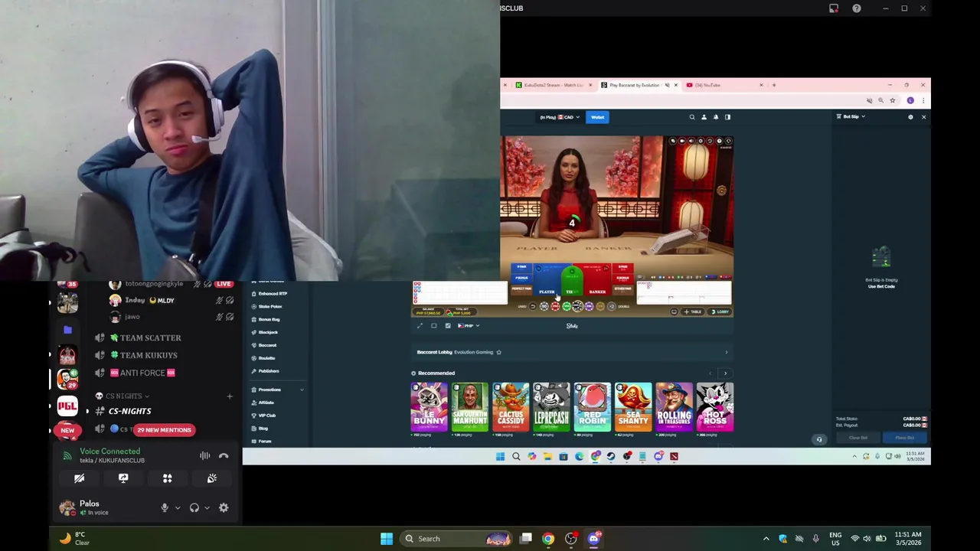The image size is (980, 551).
Task: Click the blue Wallet button
Action: (597, 117)
